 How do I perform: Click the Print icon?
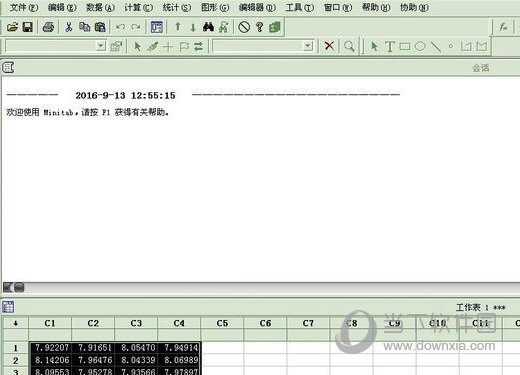point(48,27)
